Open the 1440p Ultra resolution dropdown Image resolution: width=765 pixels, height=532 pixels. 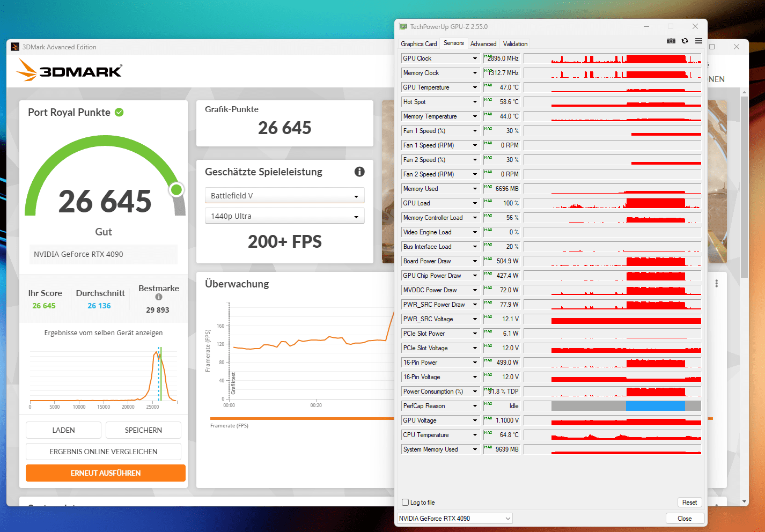pos(284,216)
